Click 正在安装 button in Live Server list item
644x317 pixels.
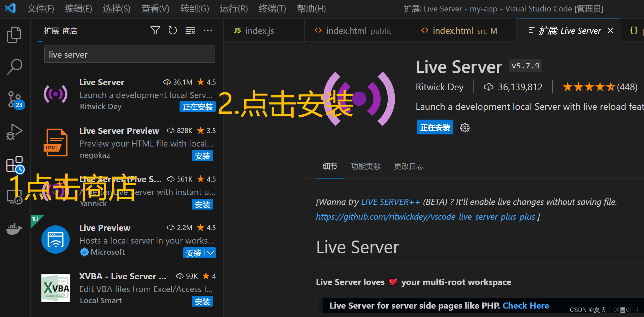coord(198,107)
